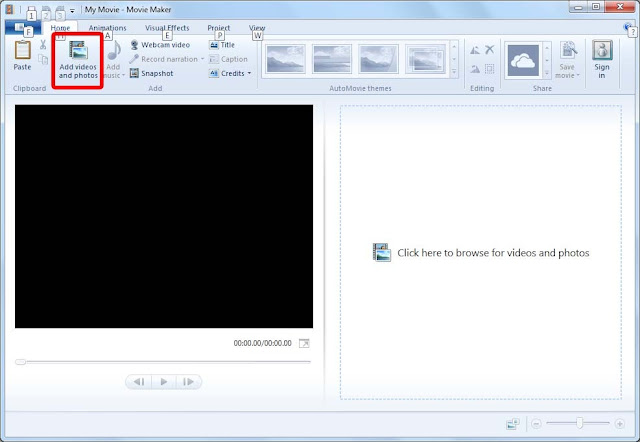Click here to browse for videos and photos
The width and height of the screenshot is (640, 442).
(x=481, y=253)
